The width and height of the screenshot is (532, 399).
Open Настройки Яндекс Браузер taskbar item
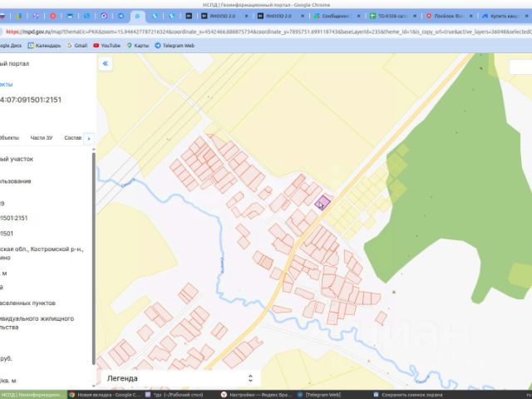point(258,395)
